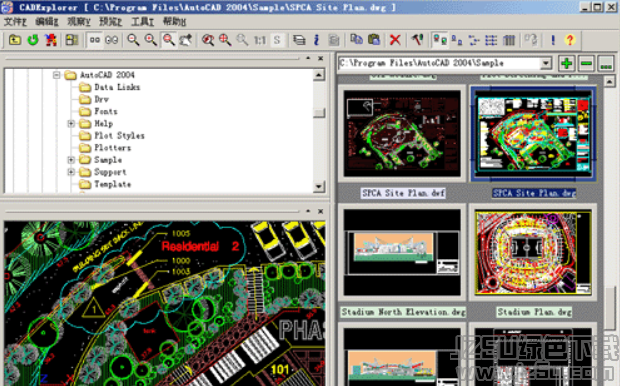Click the grayed-out magnifier icon
This screenshot has width=620, height=386.
242,40
